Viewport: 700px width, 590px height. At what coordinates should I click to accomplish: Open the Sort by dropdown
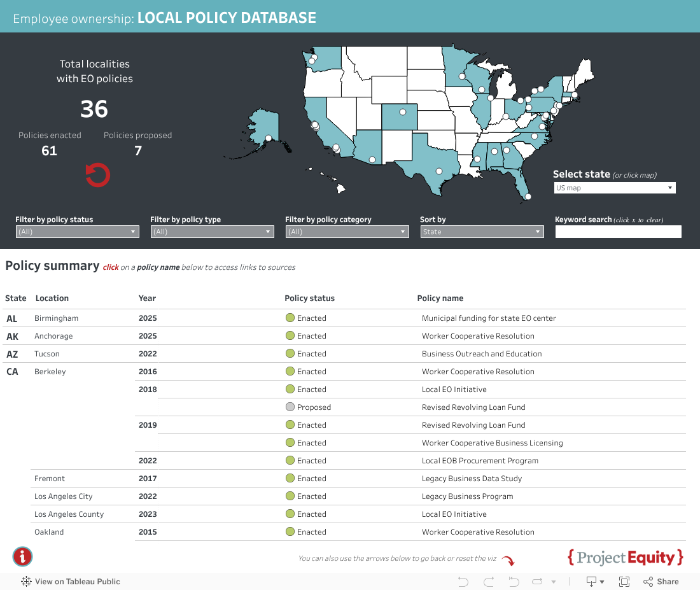482,232
